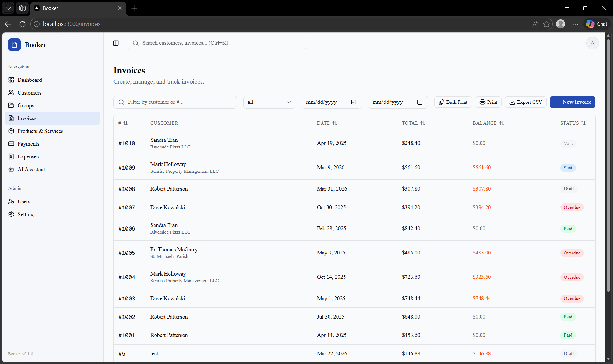The height and width of the screenshot is (364, 613).
Task: Open the Chat button in the browser toolbar
Action: coord(596,24)
